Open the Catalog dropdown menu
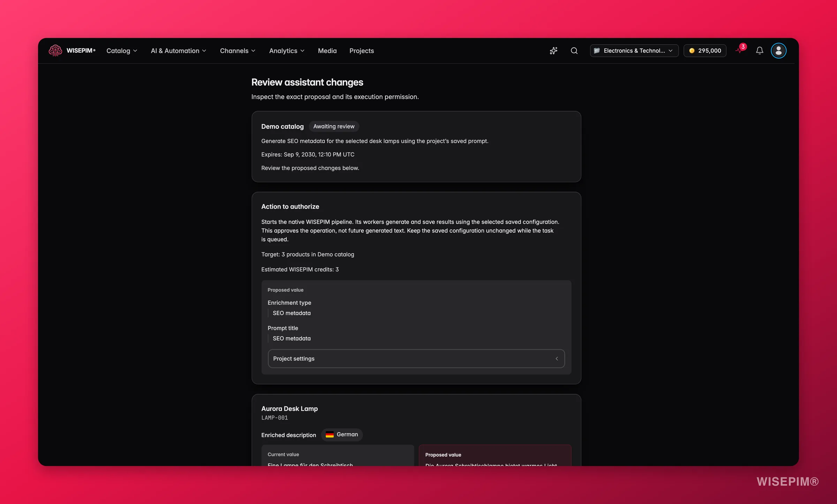Screen dimensions: 837x504 (x=122, y=51)
